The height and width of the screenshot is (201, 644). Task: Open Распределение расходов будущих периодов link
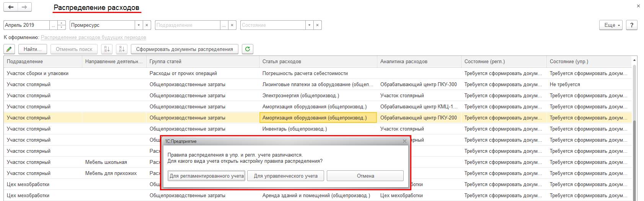tap(93, 38)
